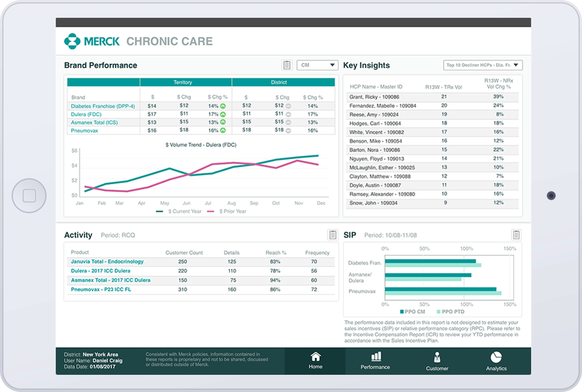This screenshot has height=392, width=582.
Task: Open the report icon beside Brand Performance
Action: click(x=286, y=65)
